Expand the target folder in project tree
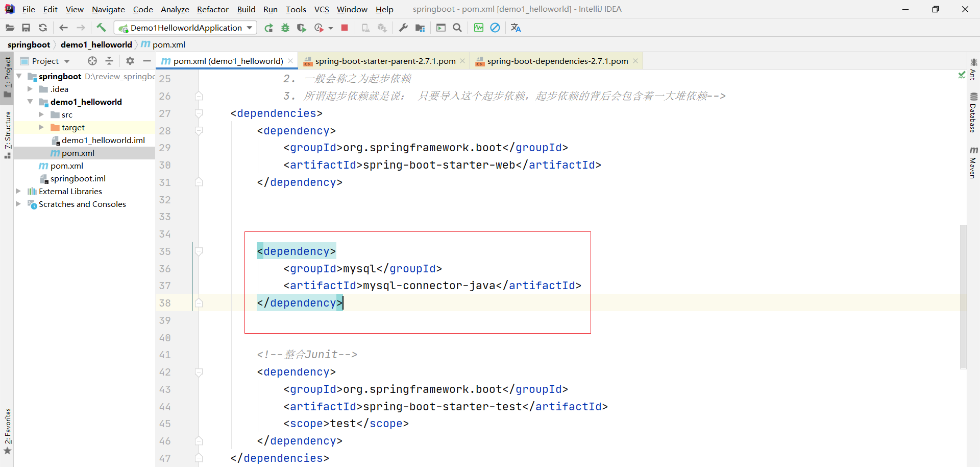This screenshot has height=467, width=980. click(41, 127)
